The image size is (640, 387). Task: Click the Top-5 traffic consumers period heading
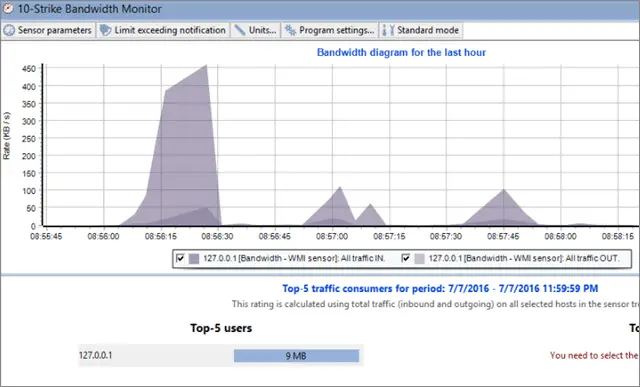tap(440, 289)
